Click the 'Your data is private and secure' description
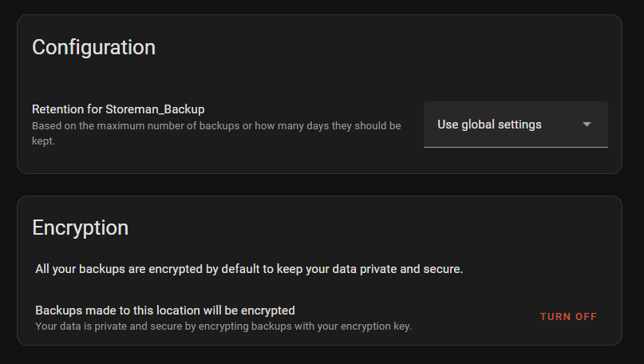 (223, 326)
